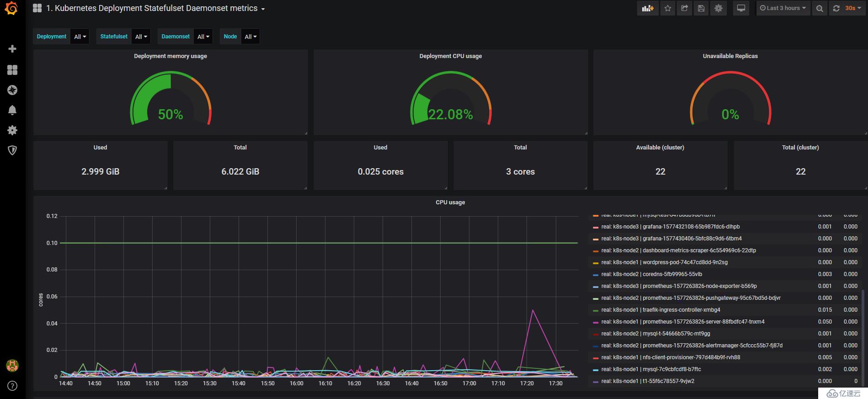
Task: Open the Explore compass icon
Action: click(x=12, y=90)
